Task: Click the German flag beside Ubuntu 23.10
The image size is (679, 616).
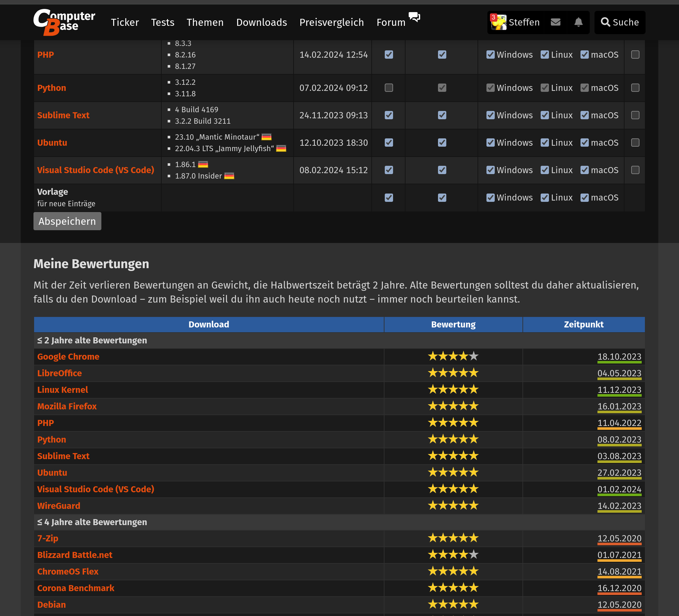Action: 266,137
